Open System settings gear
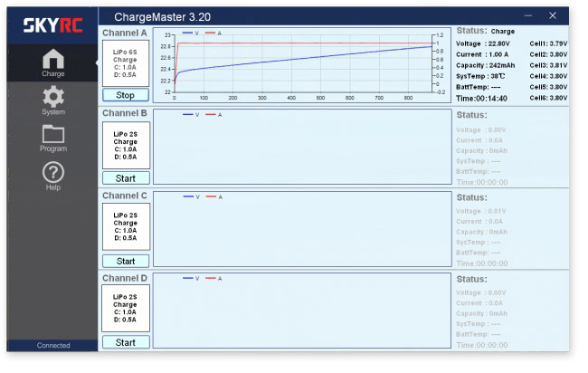 coord(53,100)
